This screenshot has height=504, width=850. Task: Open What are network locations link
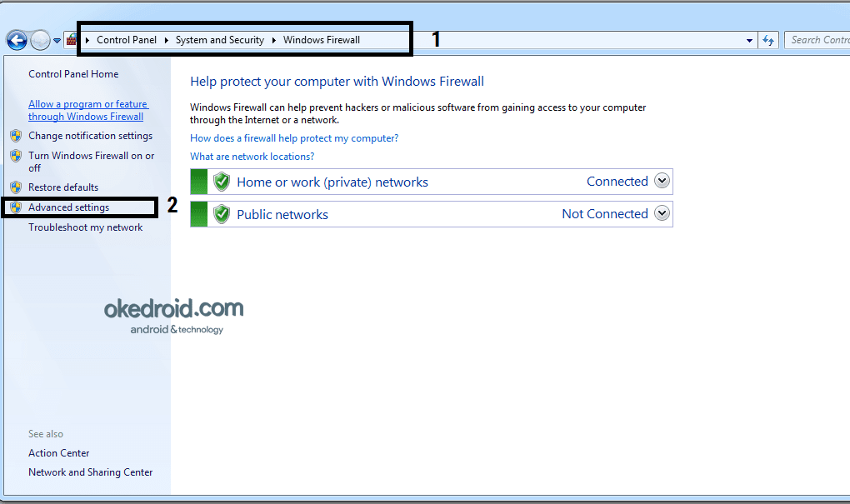point(252,157)
